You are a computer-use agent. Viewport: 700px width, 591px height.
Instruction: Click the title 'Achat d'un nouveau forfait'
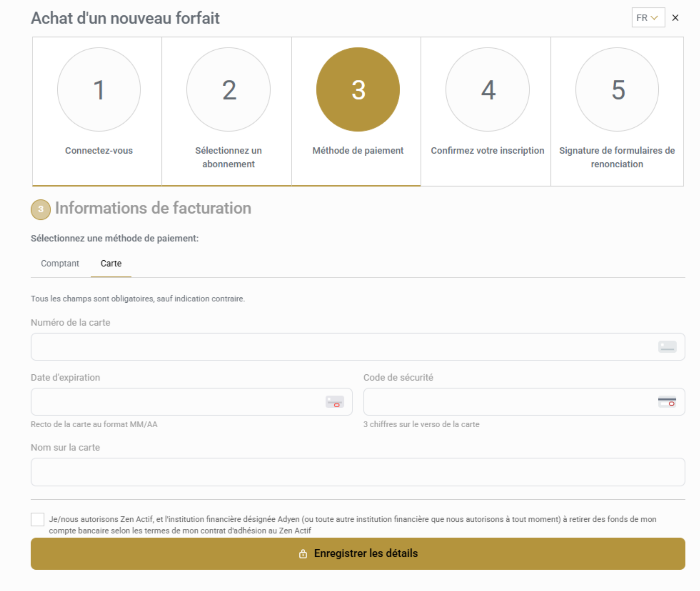[x=125, y=18]
